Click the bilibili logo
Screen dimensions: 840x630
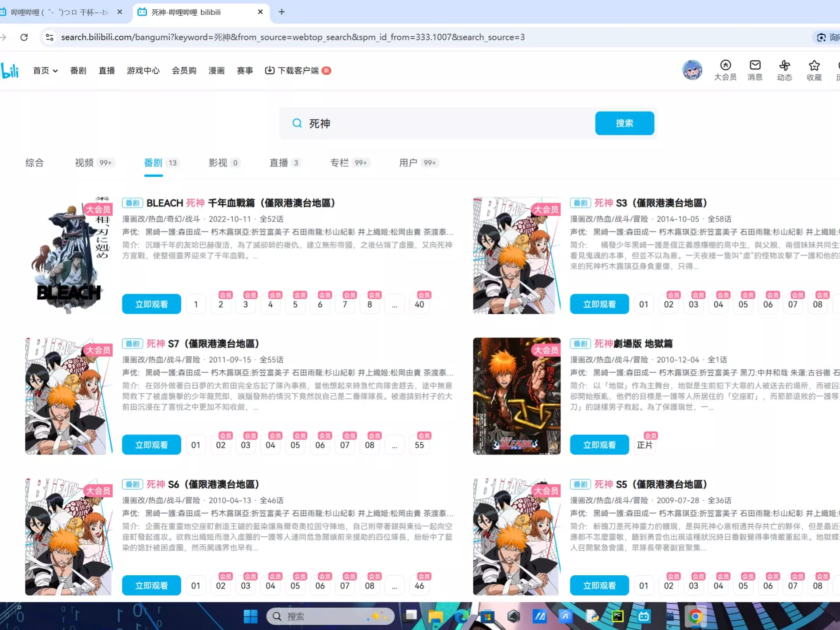coord(10,70)
